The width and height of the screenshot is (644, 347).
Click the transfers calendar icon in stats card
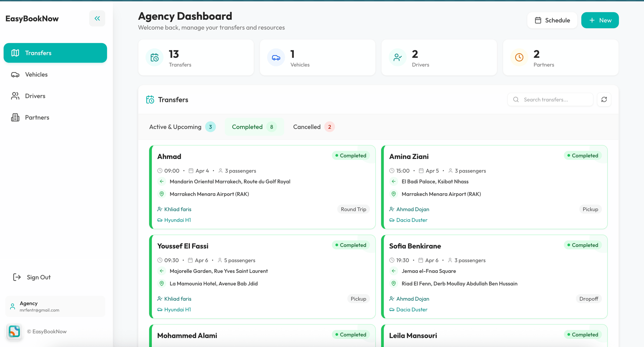coord(155,58)
